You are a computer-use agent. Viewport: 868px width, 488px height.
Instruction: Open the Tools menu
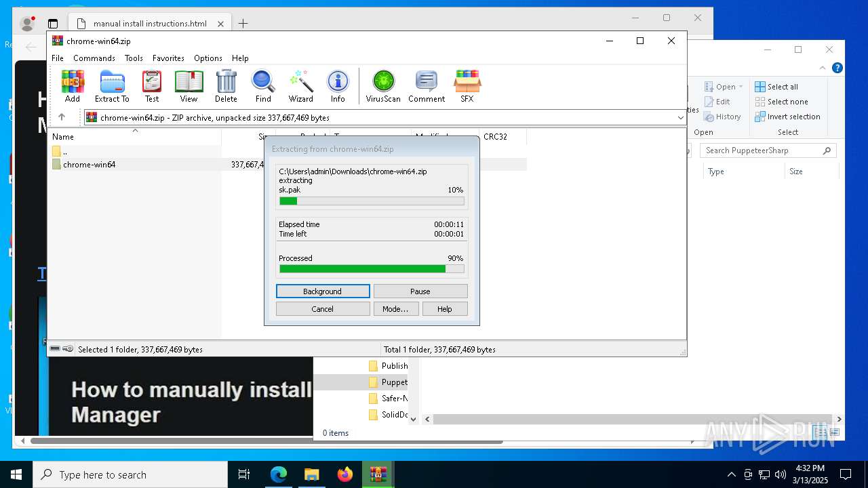(134, 58)
